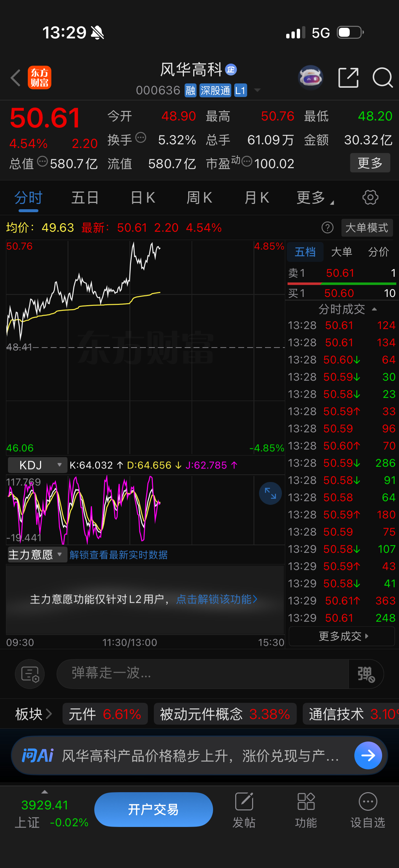The image size is (399, 868).
Task: Tap the 13:28 50.59 286 trade row
Action: (x=341, y=463)
